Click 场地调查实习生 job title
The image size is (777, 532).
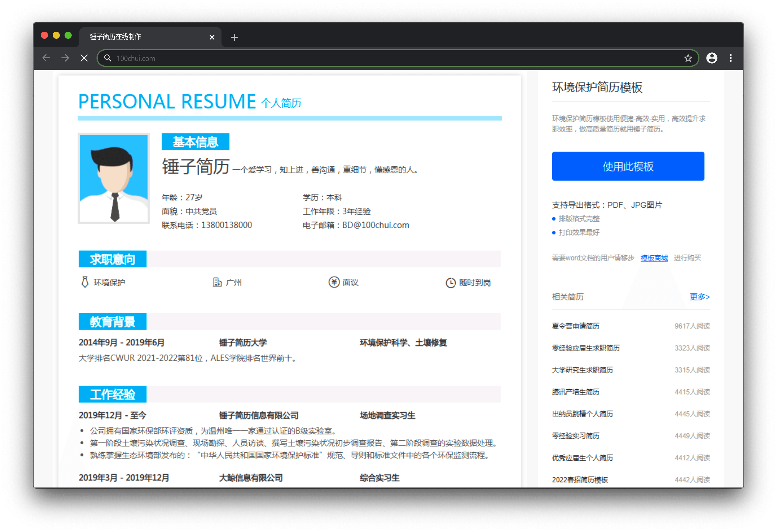(x=387, y=415)
